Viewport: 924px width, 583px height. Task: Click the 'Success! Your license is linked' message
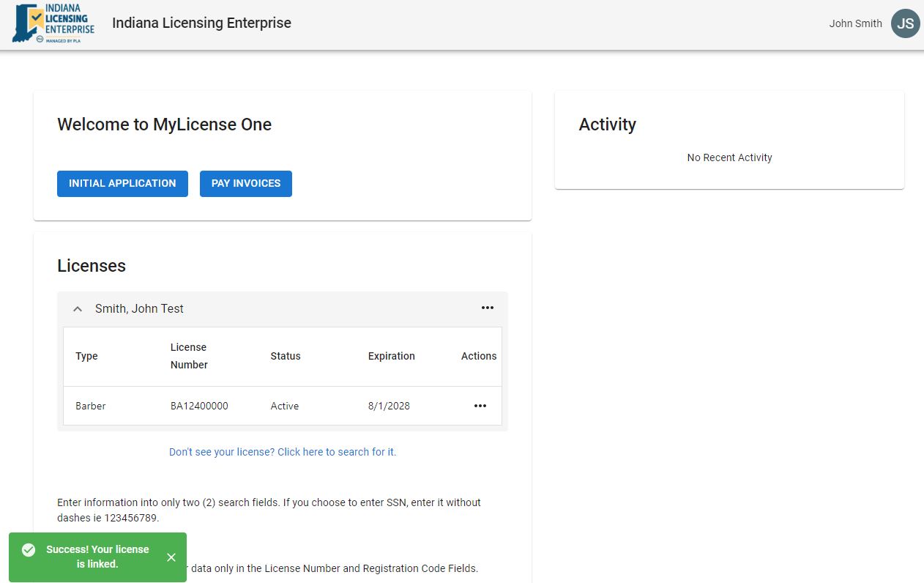click(97, 557)
